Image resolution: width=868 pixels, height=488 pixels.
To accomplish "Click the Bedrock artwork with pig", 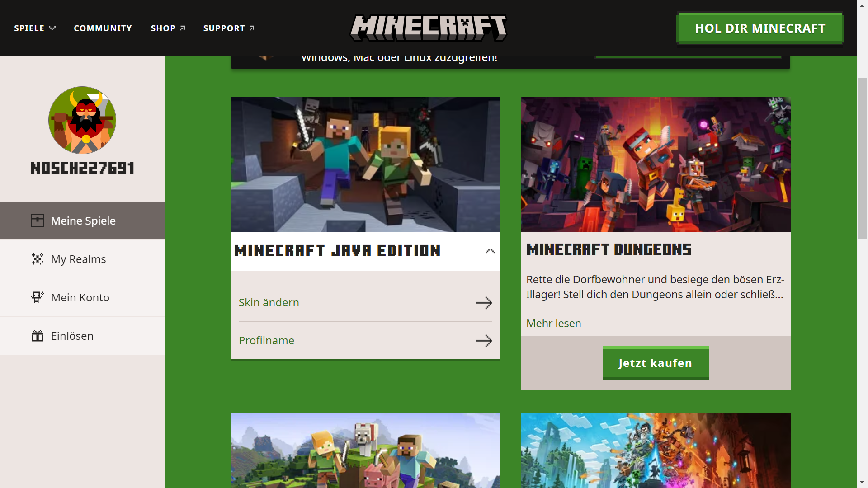I will [365, 450].
